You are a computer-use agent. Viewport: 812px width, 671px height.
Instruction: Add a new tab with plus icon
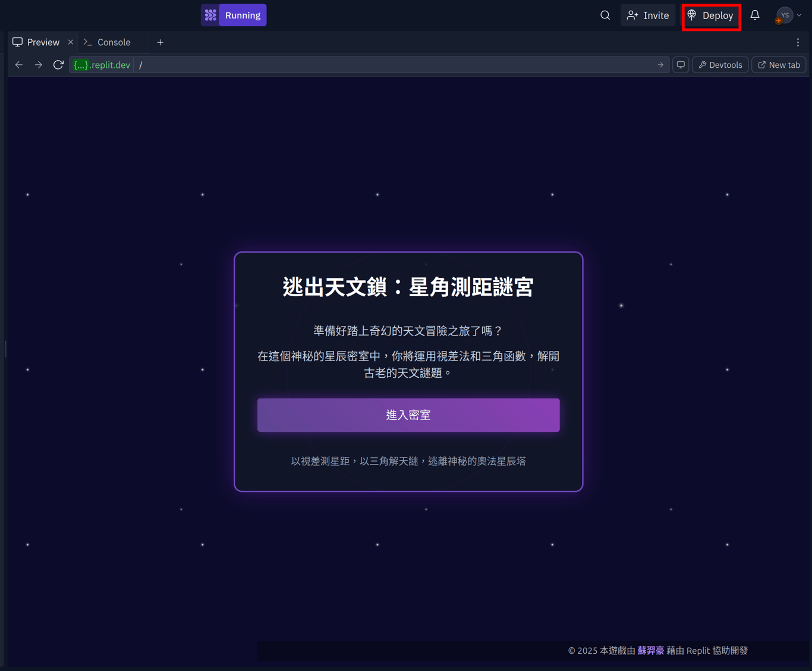(160, 42)
